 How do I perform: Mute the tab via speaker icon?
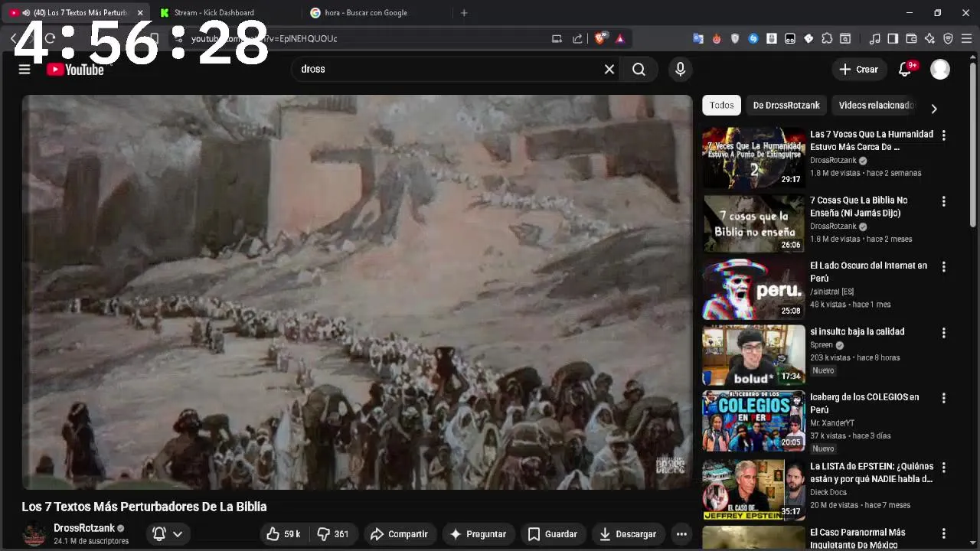click(x=26, y=13)
